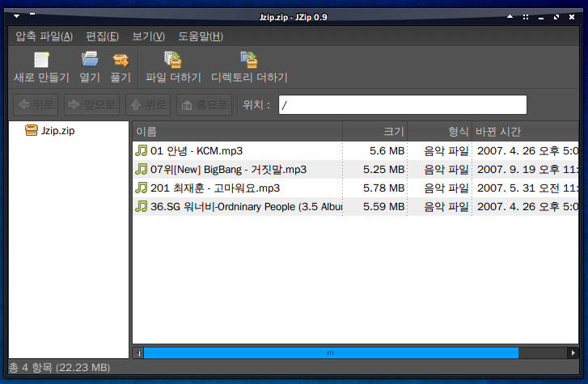Screen dimensions: 588x384
Task: Click music icon of 201 최재훈 file
Action: coord(141,188)
